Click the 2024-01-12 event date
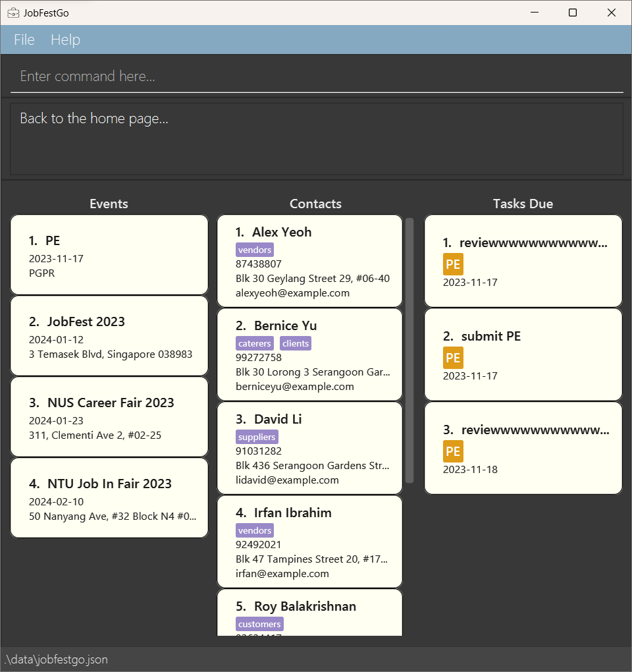 [x=56, y=339]
